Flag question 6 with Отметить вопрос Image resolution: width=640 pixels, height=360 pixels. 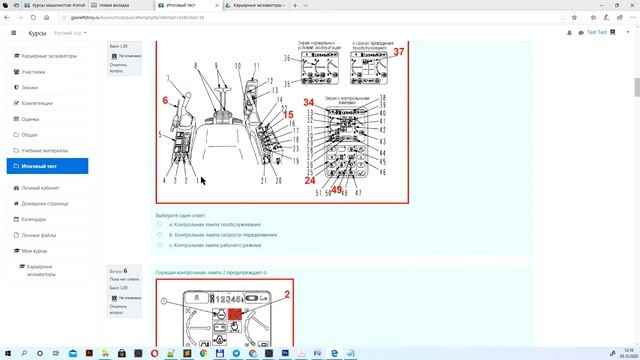click(x=118, y=309)
